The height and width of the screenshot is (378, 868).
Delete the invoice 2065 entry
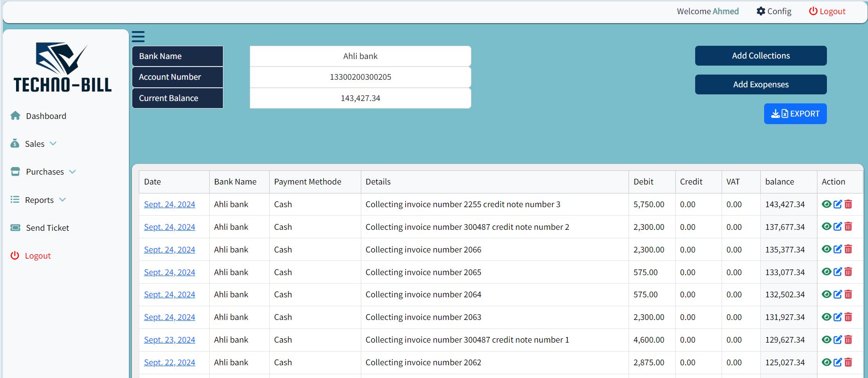(848, 272)
